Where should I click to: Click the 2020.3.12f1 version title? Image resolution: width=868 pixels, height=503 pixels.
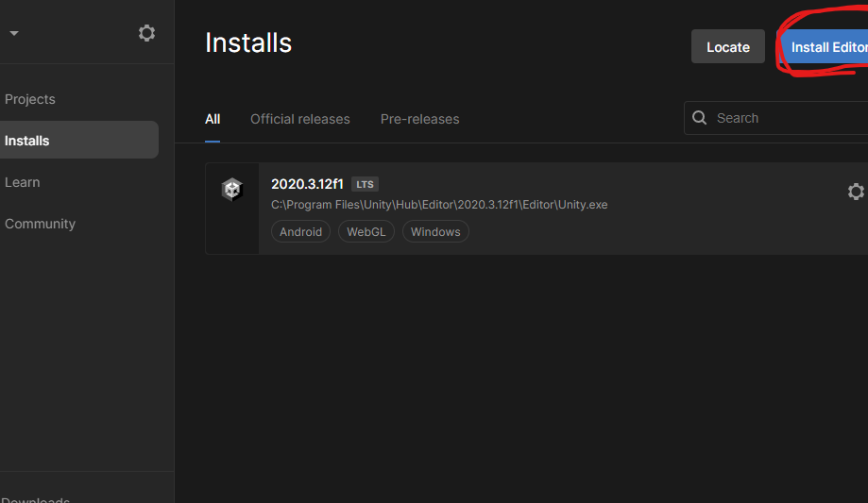(x=307, y=184)
